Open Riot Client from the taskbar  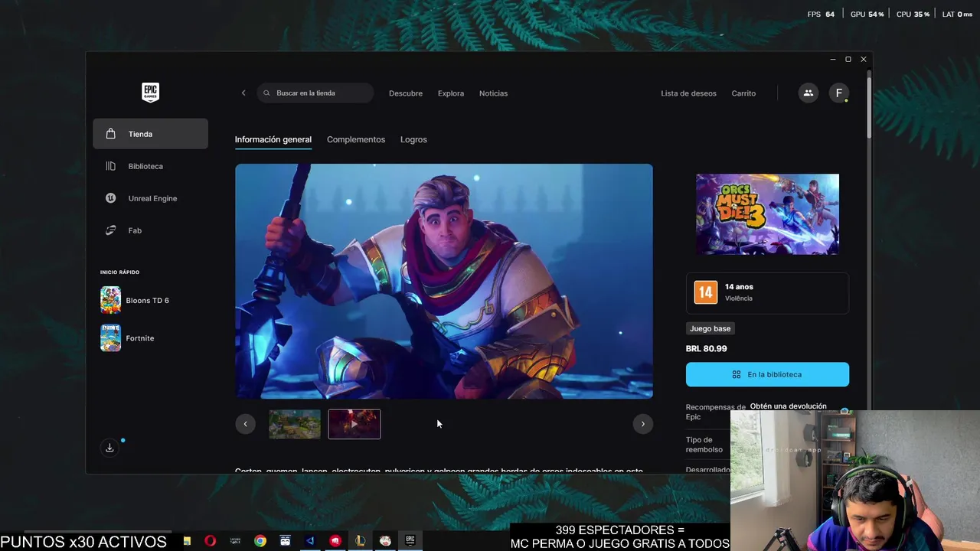[335, 541]
